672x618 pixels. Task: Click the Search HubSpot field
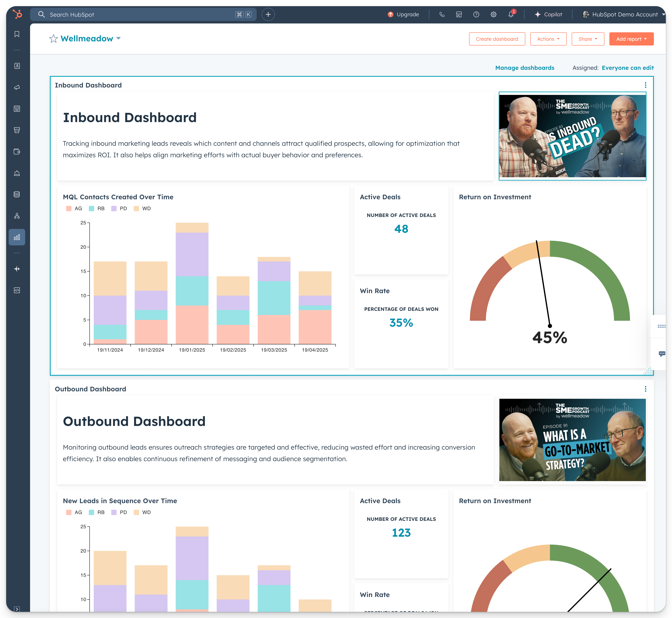[x=143, y=14]
